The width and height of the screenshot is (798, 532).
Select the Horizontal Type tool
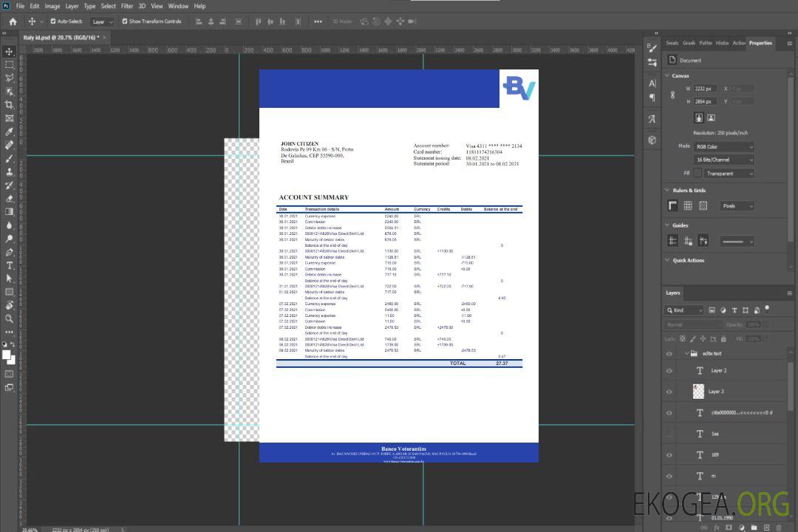point(9,265)
